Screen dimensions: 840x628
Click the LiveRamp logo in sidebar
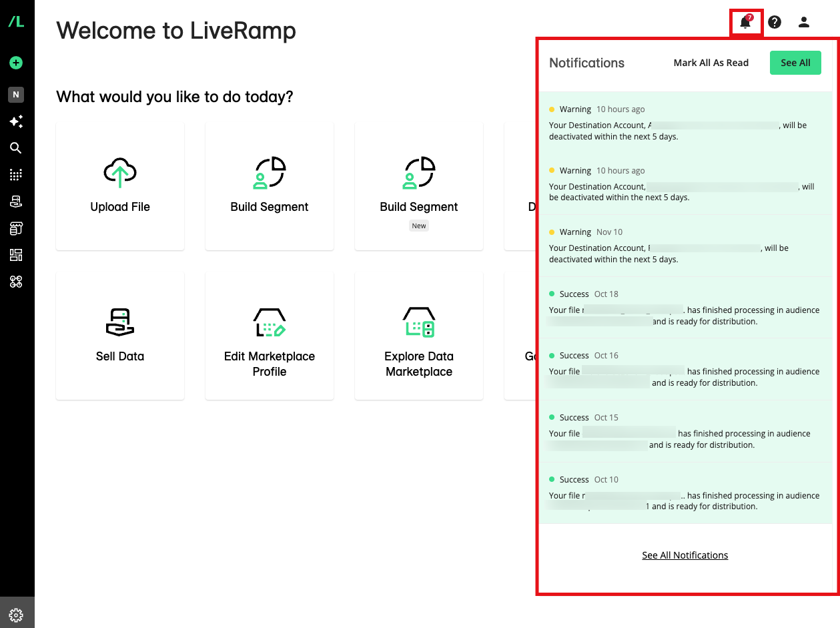[x=16, y=22]
